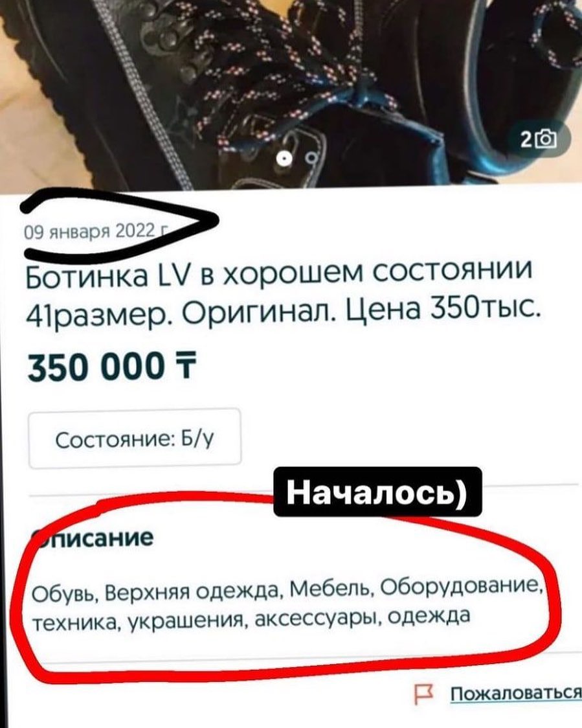Open the Пожаловаться report link
Image resolution: width=582 pixels, height=728 pixels.
pyautogui.click(x=516, y=694)
